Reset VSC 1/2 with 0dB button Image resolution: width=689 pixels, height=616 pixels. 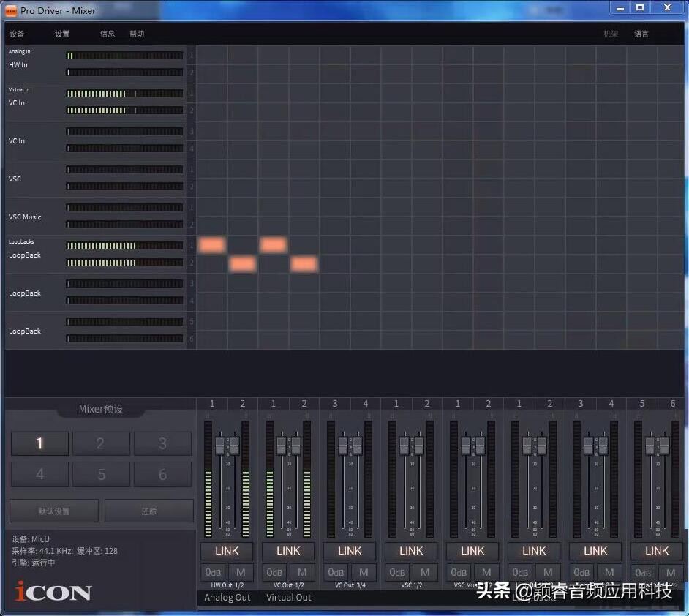[398, 572]
